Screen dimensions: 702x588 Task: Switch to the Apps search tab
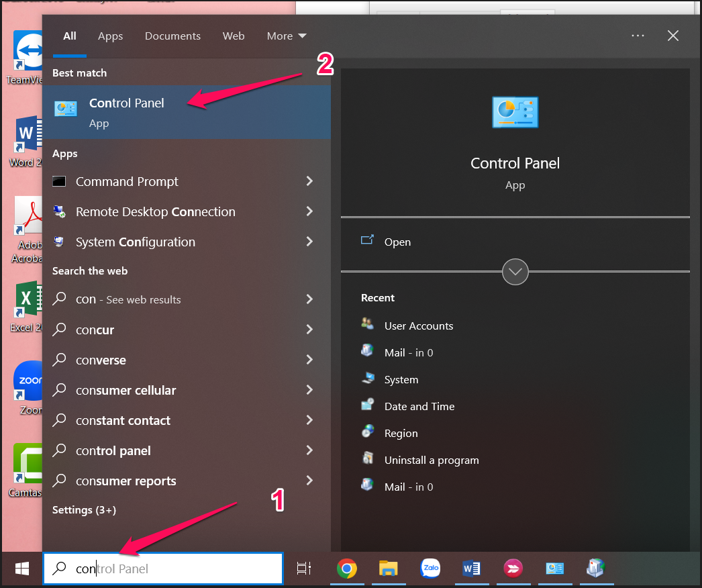110,36
